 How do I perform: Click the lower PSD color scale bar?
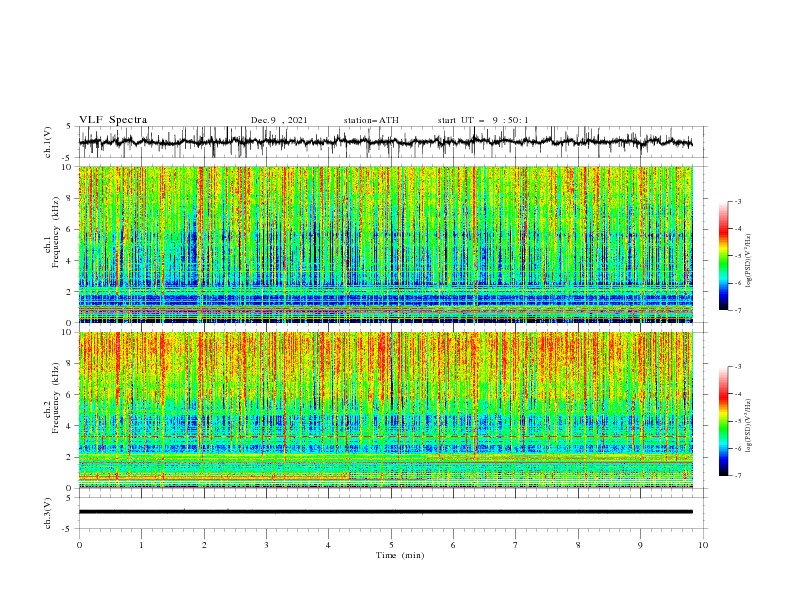click(723, 421)
